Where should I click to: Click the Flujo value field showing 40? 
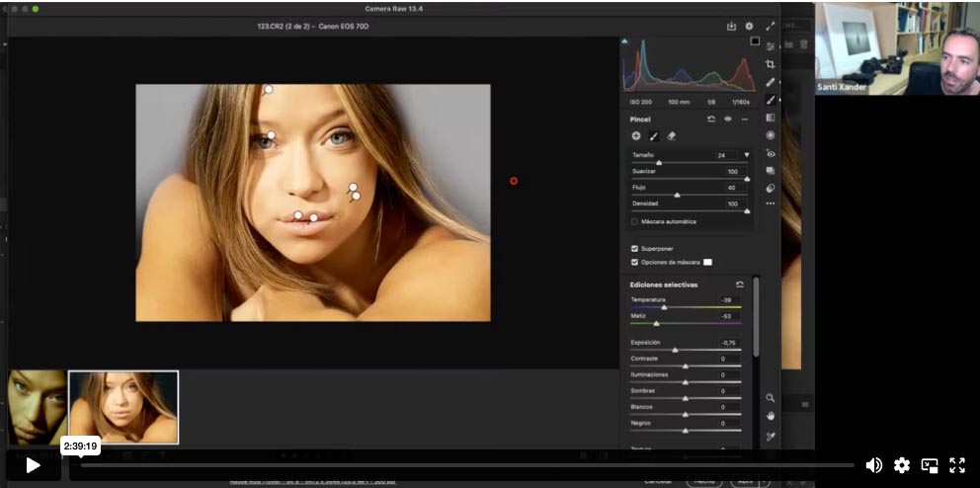(736, 188)
